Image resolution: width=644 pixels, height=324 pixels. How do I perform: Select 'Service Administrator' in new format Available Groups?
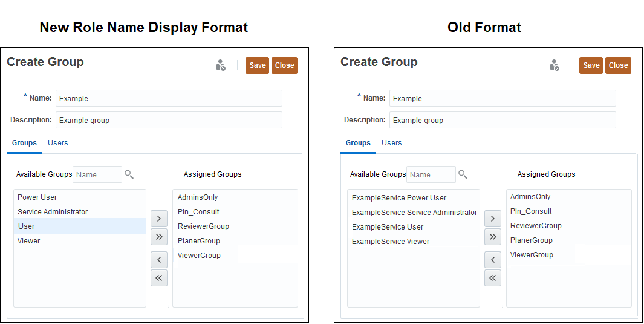[53, 212]
